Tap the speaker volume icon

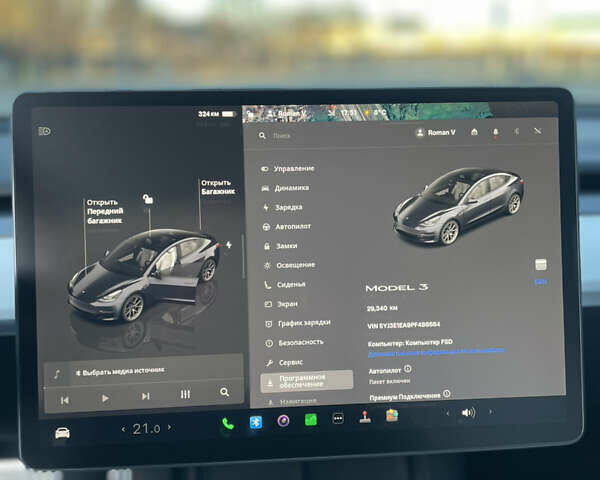coord(468,413)
